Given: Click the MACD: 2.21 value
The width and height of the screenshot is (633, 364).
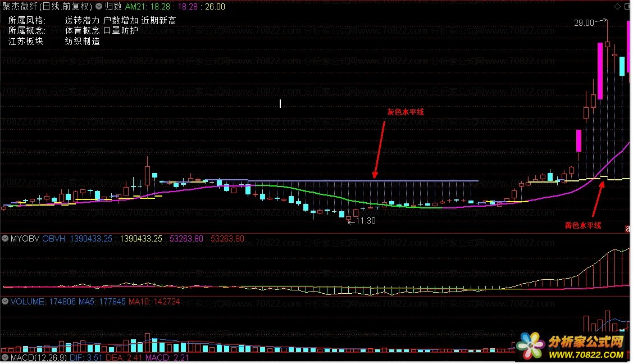Looking at the screenshot, I should tap(167, 358).
